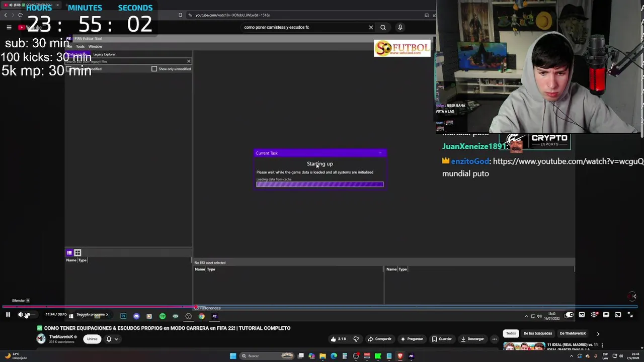The width and height of the screenshot is (644, 362).
Task: Save the video with Guardar
Action: (x=442, y=339)
